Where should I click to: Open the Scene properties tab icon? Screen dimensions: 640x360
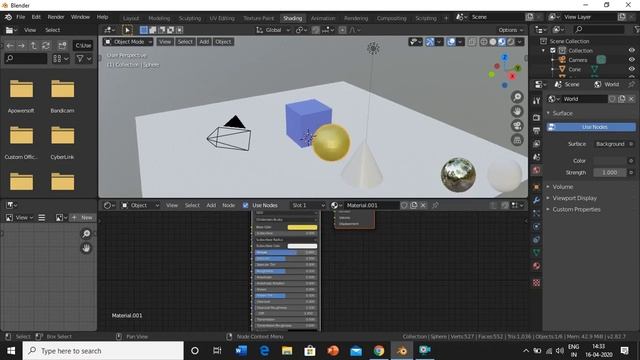(x=536, y=157)
